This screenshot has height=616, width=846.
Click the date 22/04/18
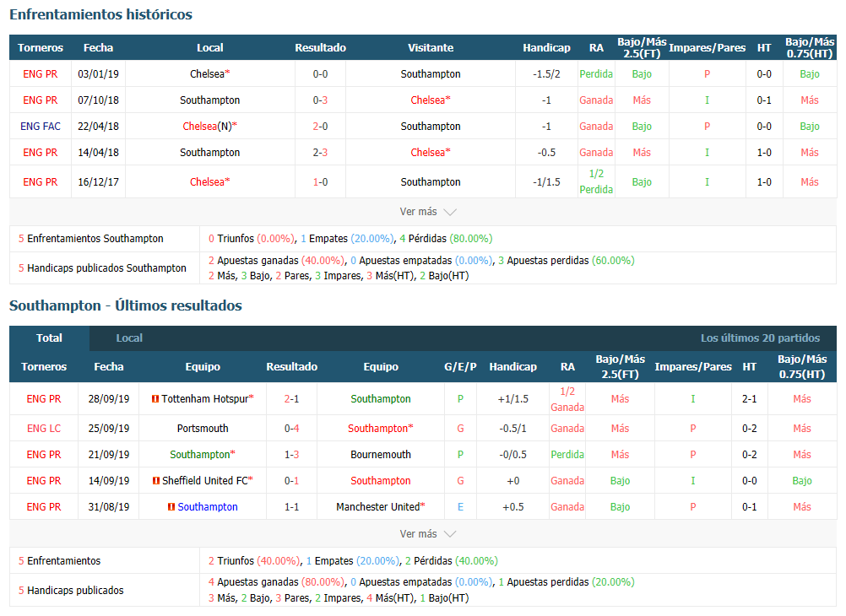click(x=98, y=127)
